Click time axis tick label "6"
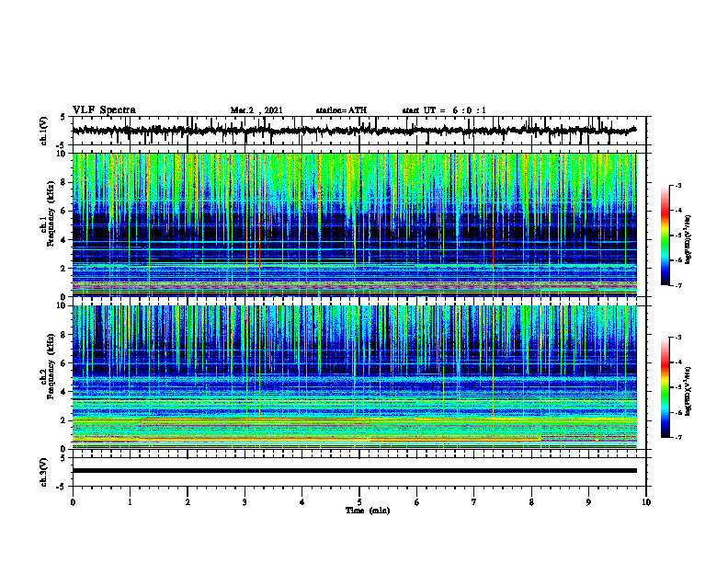Screen dimensions: 728x563 coord(417,502)
